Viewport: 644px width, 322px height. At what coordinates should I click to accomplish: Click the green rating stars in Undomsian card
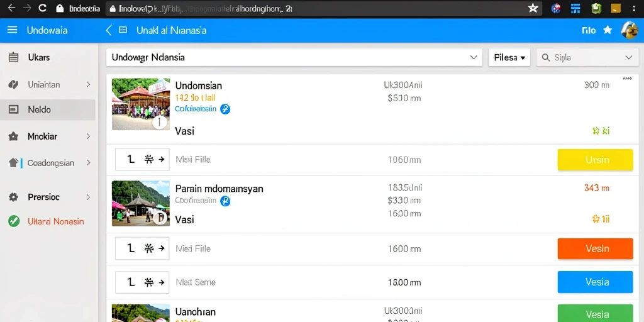pyautogui.click(x=601, y=131)
